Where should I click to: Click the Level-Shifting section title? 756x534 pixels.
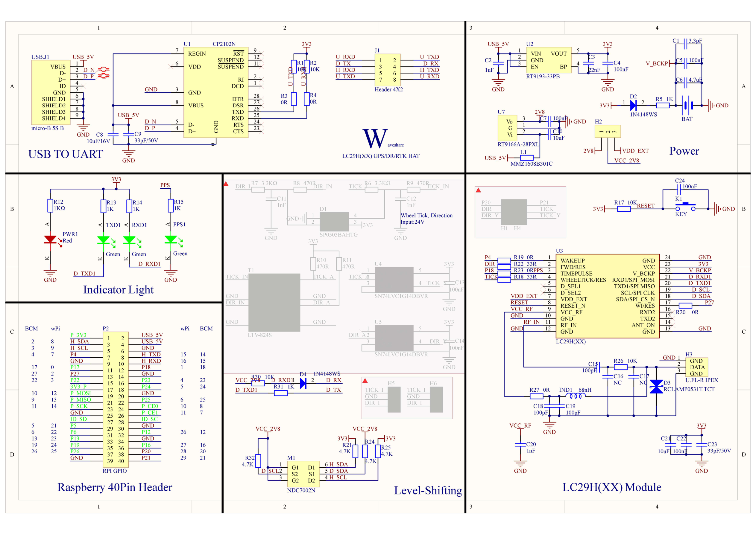pos(428,490)
